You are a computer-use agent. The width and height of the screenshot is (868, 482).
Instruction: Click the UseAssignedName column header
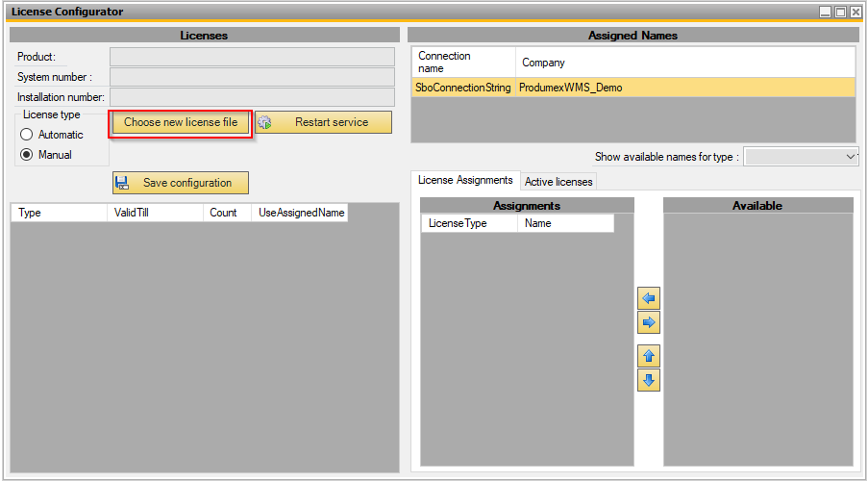[301, 213]
